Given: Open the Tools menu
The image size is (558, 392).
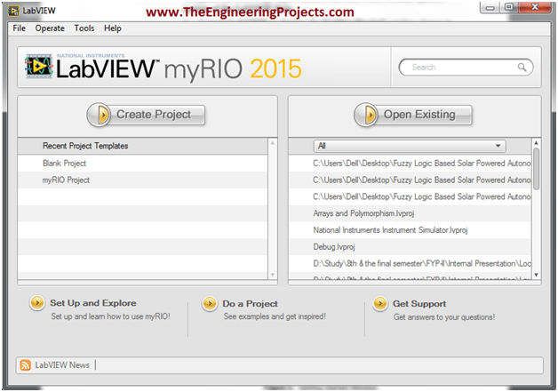Looking at the screenshot, I should pos(84,28).
